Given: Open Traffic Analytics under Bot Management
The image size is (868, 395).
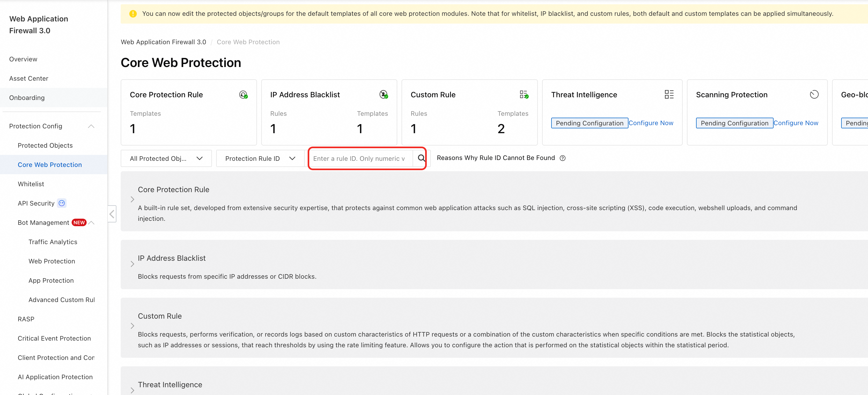Looking at the screenshot, I should click(53, 242).
